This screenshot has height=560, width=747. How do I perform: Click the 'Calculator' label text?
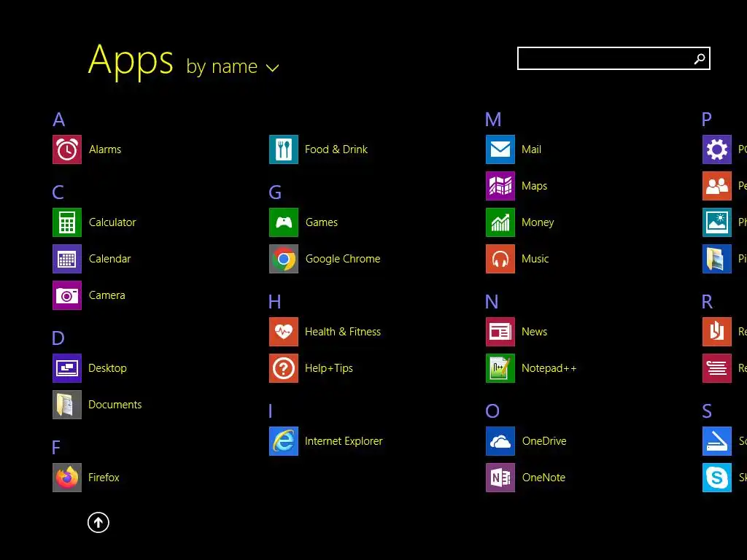click(112, 222)
